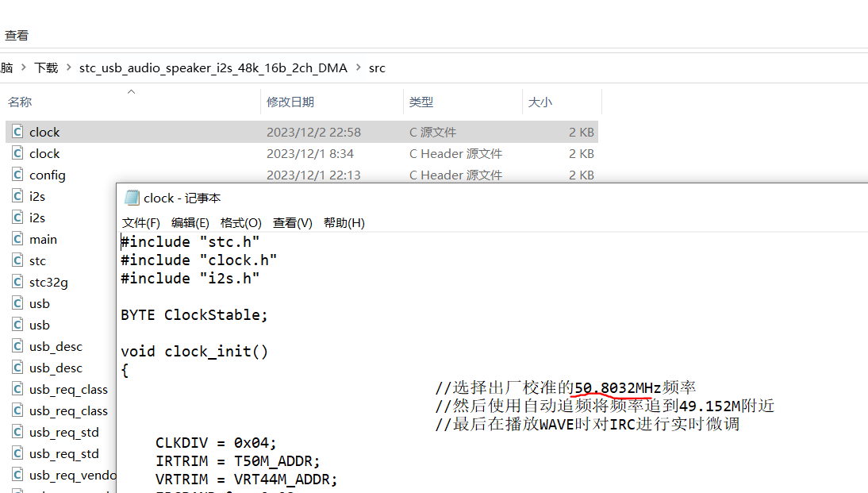Click the icon of clock C Header file
This screenshot has height=493, width=868.
click(x=17, y=153)
